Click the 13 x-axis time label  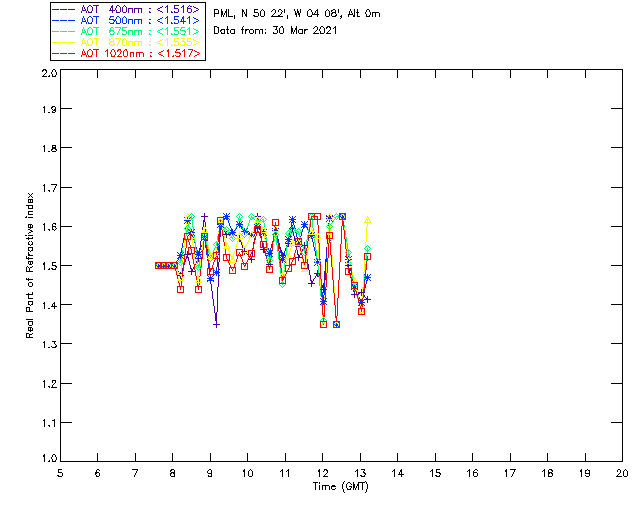360,473
